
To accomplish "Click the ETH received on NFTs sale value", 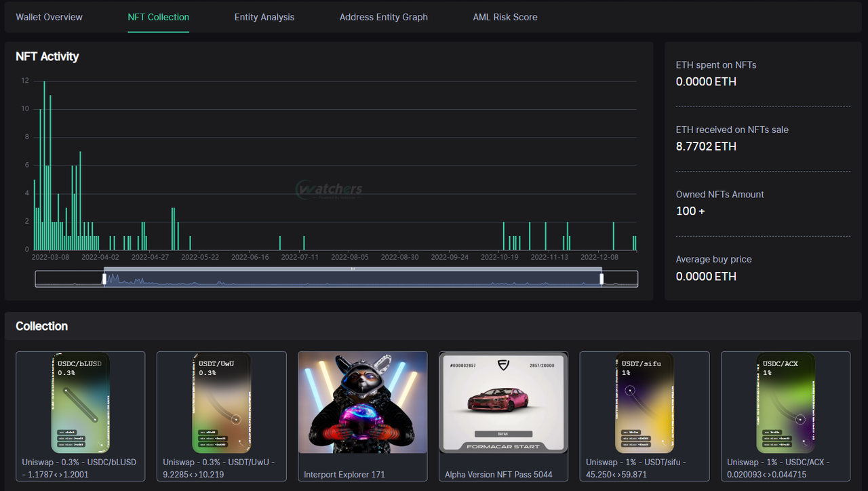I will click(x=706, y=146).
